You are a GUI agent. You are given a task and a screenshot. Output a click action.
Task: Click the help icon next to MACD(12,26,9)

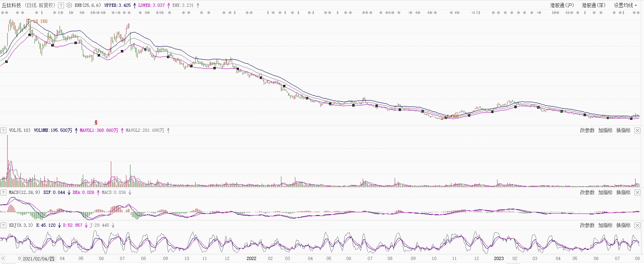4,193
